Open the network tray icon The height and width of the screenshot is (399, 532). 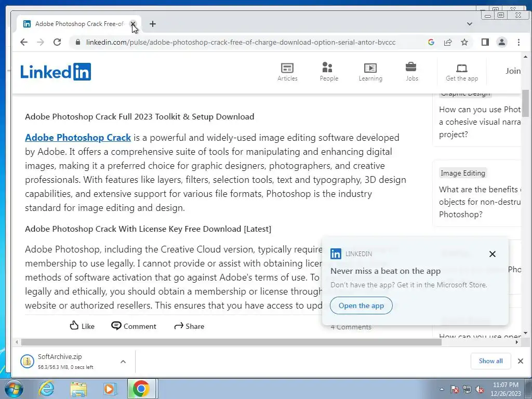(467, 389)
